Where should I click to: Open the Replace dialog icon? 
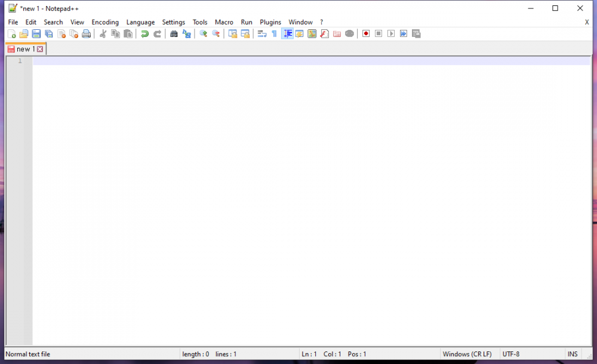tap(186, 34)
